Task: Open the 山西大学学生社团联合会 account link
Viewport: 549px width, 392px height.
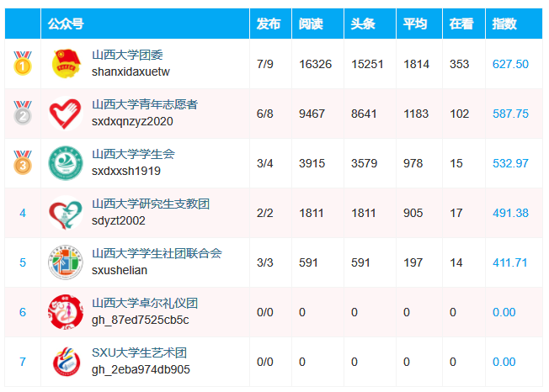Action: coord(157,254)
